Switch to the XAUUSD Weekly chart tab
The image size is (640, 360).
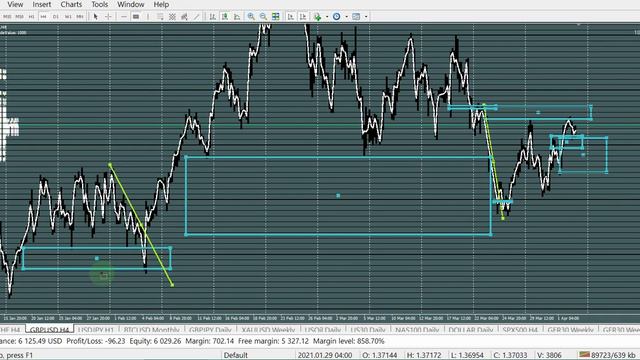coord(268,330)
